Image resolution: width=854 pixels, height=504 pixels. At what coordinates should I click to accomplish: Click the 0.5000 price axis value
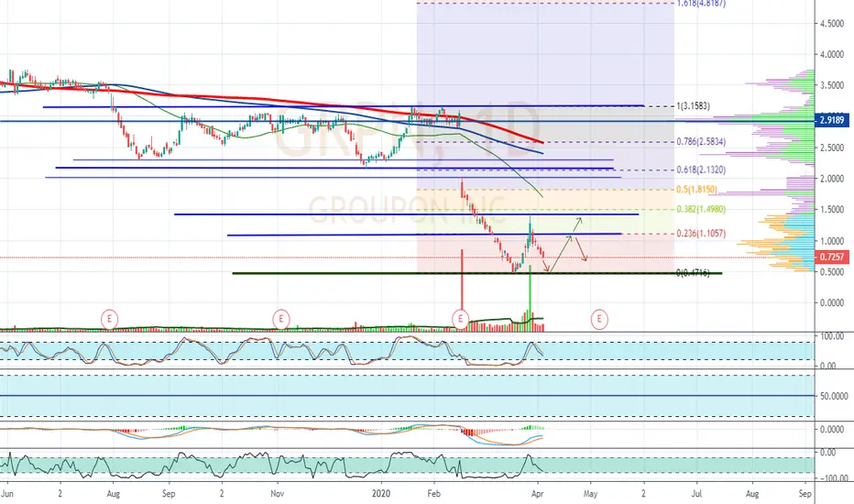coord(832,272)
